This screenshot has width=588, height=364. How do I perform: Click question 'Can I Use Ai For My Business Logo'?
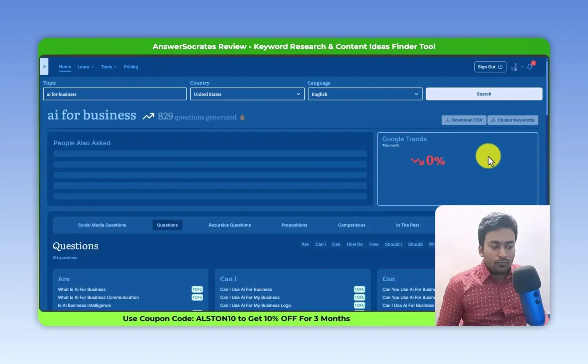tap(256, 306)
